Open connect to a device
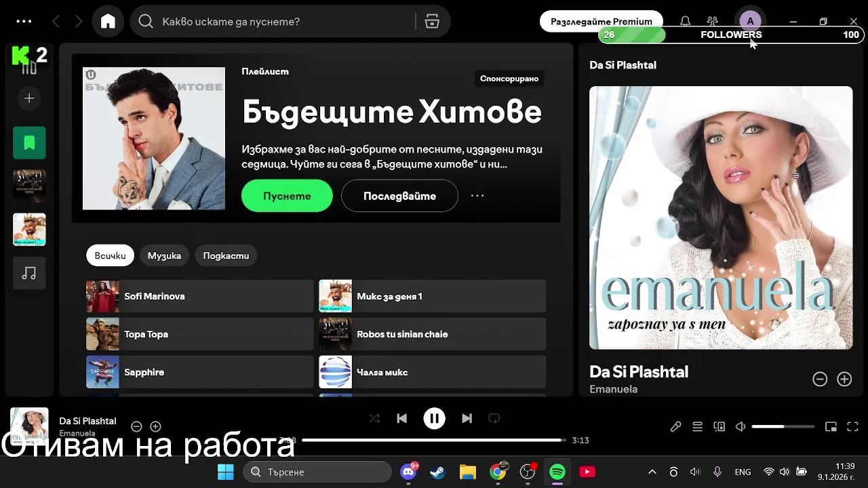This screenshot has height=488, width=868. point(719,426)
